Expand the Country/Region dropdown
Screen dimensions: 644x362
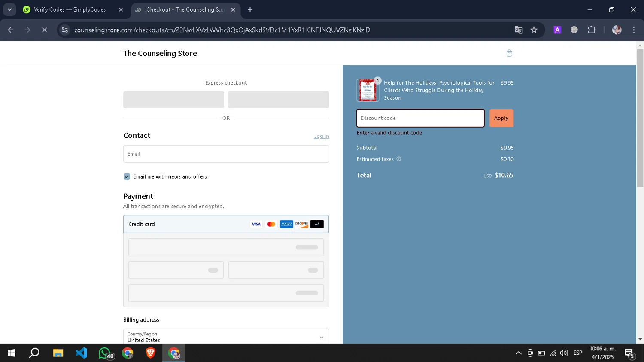(226, 337)
